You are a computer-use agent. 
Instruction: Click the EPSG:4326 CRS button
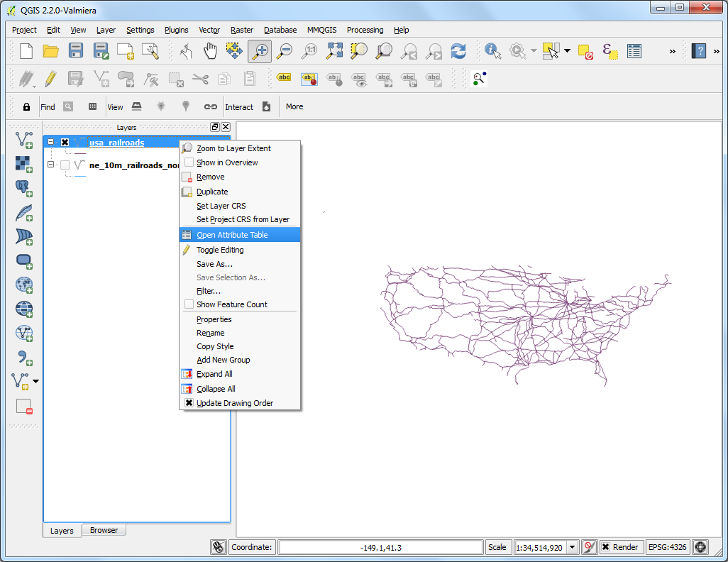coord(667,547)
